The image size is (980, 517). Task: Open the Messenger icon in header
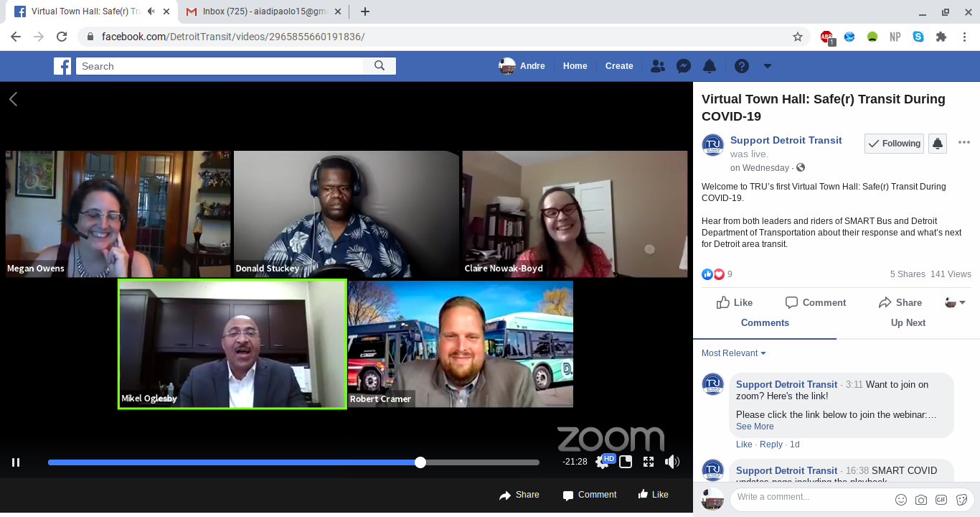coord(684,66)
